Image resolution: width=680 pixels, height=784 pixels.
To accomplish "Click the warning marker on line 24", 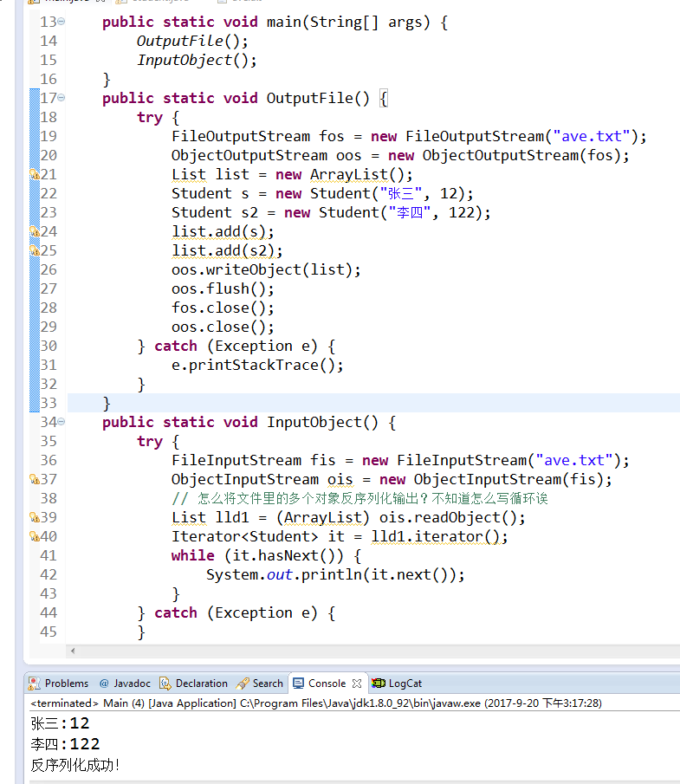I will pos(35,231).
